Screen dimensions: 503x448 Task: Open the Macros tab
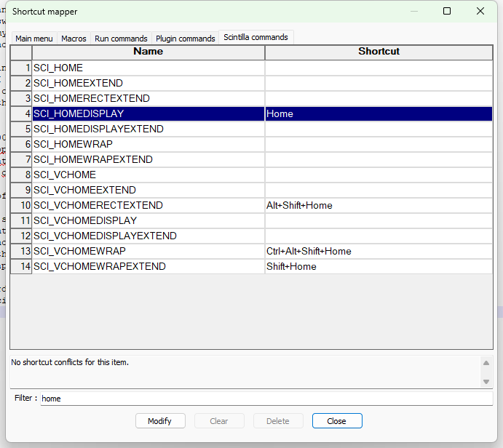pos(74,39)
